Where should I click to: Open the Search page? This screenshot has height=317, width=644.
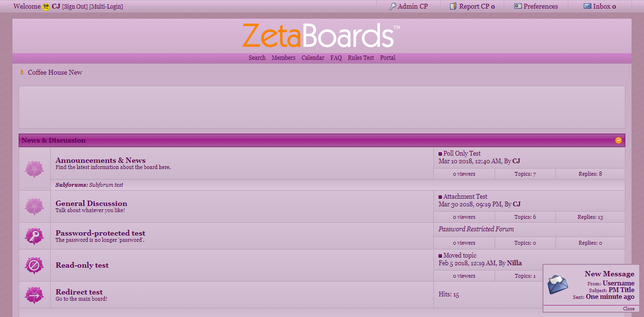coord(257,58)
